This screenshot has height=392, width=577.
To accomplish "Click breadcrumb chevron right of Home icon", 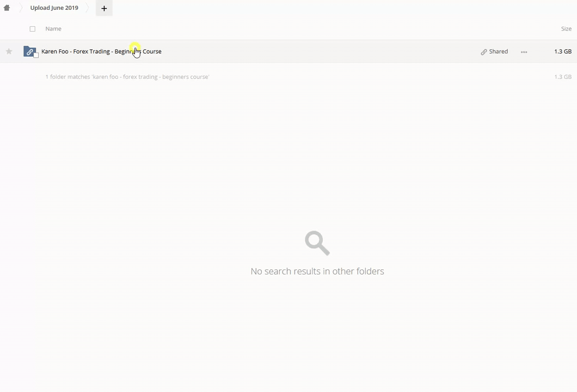I will tap(21, 8).
